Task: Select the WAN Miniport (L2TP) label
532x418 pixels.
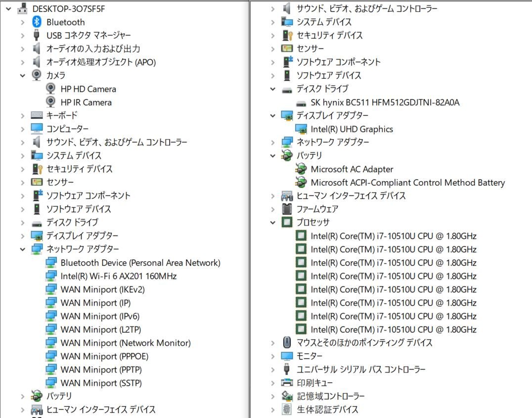Action: (x=101, y=329)
